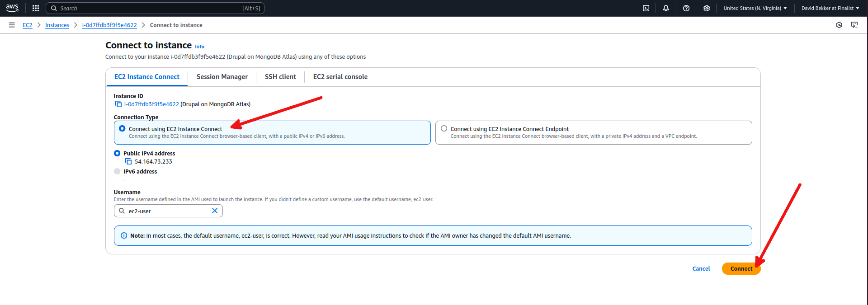Switch to the SSH client tab
The width and height of the screenshot is (868, 305).
280,77
